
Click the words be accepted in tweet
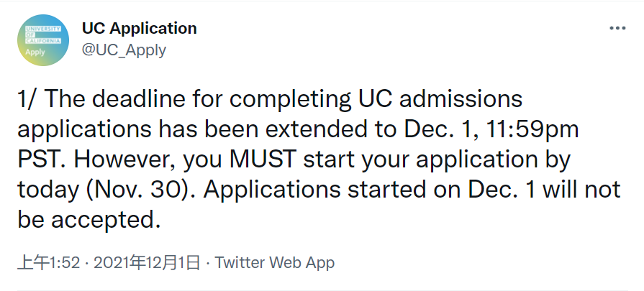(89, 220)
